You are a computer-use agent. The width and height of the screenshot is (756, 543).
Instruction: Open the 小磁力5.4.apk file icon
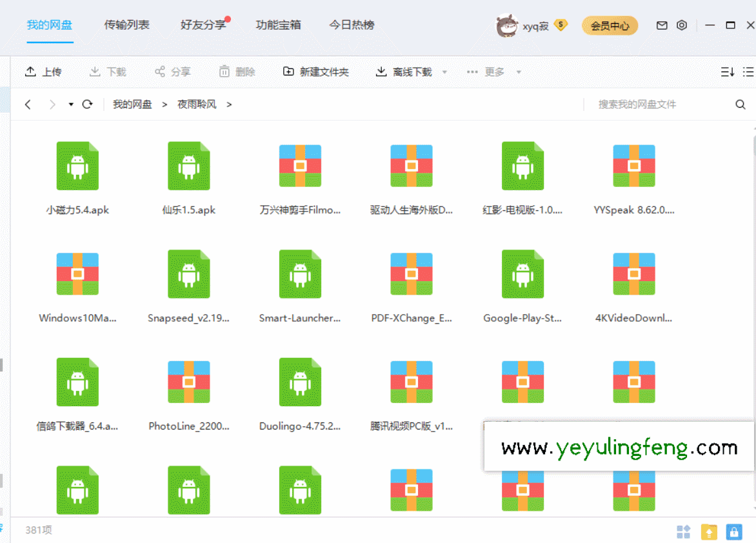[x=77, y=166]
